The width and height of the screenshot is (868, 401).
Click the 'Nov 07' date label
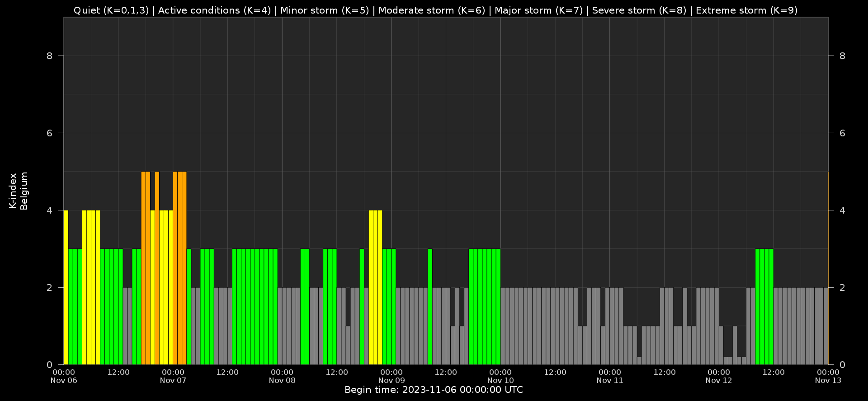coord(173,380)
